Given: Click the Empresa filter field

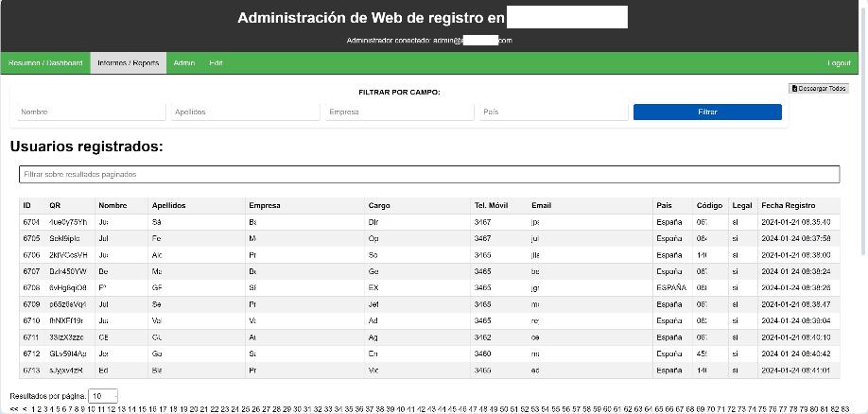Looking at the screenshot, I should coord(399,112).
